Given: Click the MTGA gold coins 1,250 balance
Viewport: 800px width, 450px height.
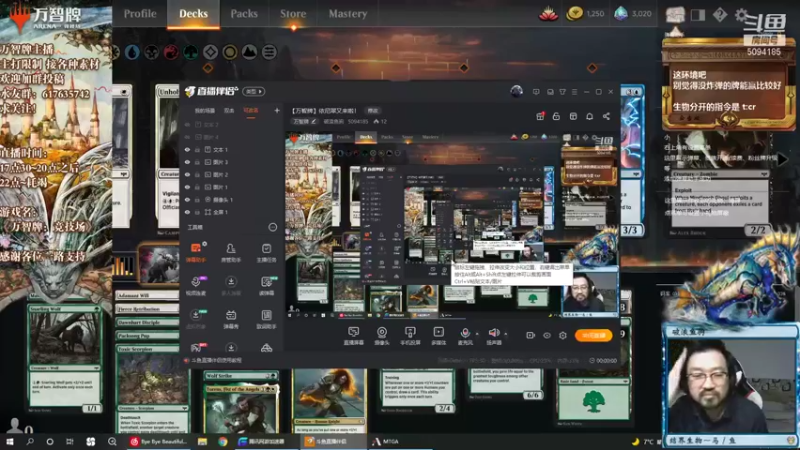Looking at the screenshot, I should click(585, 14).
